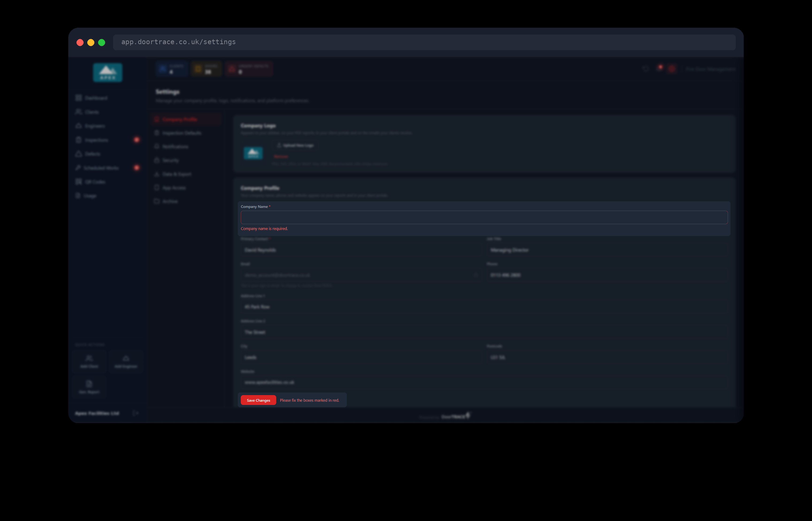Click the green window maximize button
The width and height of the screenshot is (812, 521).
(101, 42)
